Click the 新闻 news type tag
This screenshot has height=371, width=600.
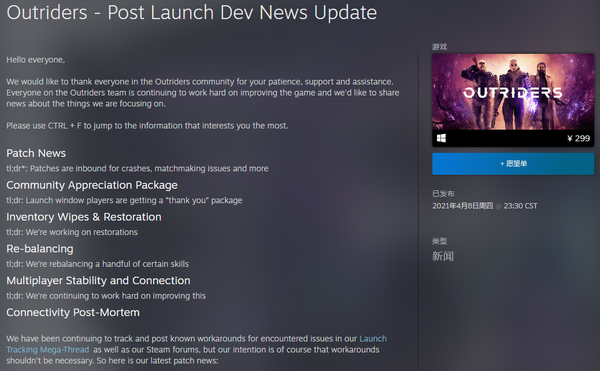pos(443,256)
